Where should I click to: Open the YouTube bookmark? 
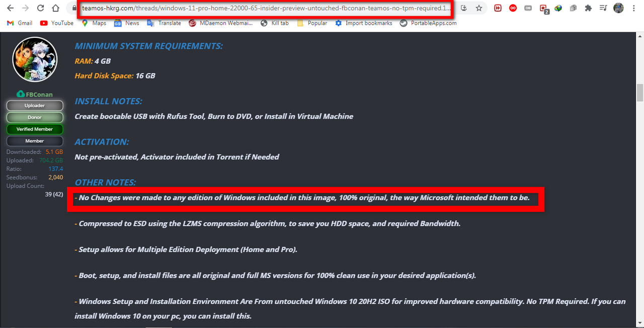[56, 23]
